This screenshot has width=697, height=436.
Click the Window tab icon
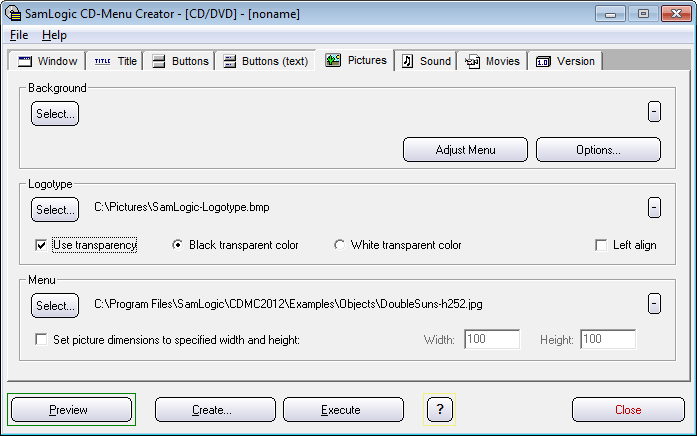coord(25,61)
